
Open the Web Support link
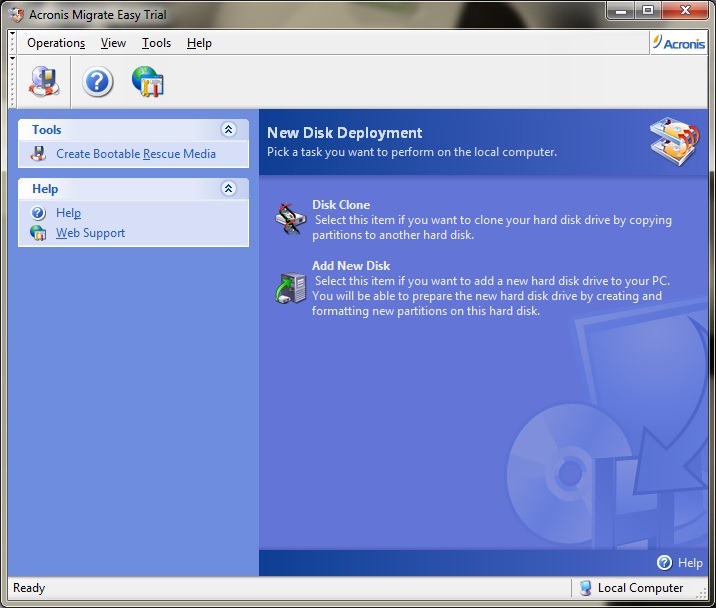click(91, 233)
